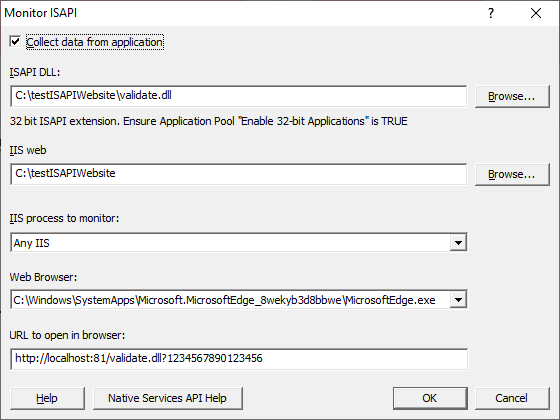Click the Monitor ISAPI title bar

coord(243,13)
